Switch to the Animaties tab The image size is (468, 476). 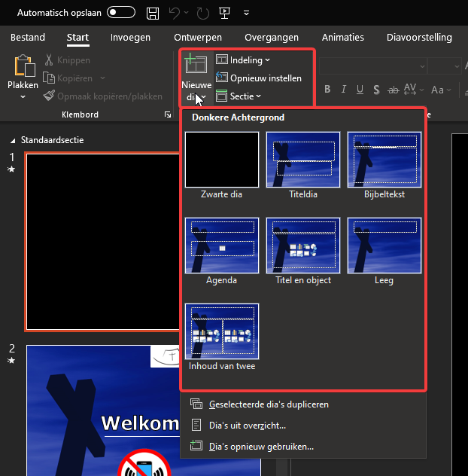343,38
